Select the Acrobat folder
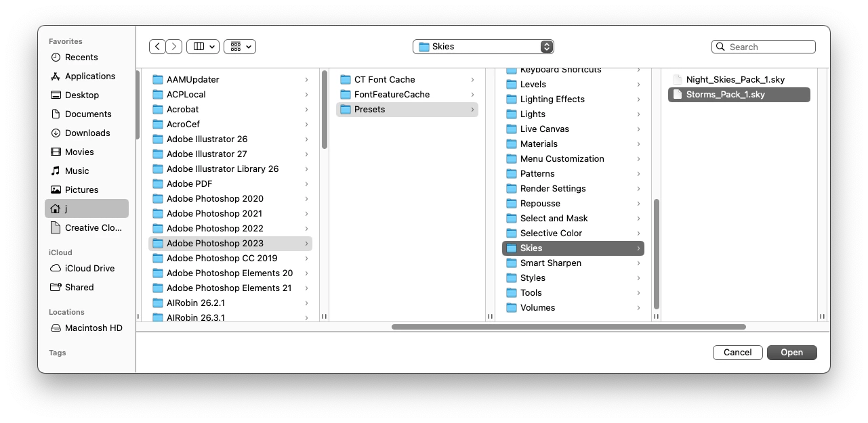868x423 pixels. tap(230, 110)
